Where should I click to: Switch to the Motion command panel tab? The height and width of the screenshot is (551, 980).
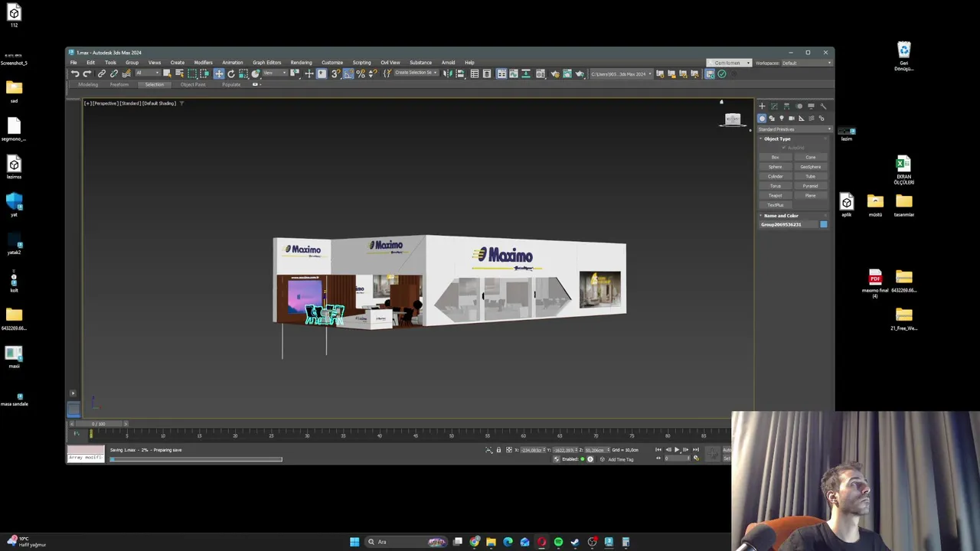coord(799,106)
